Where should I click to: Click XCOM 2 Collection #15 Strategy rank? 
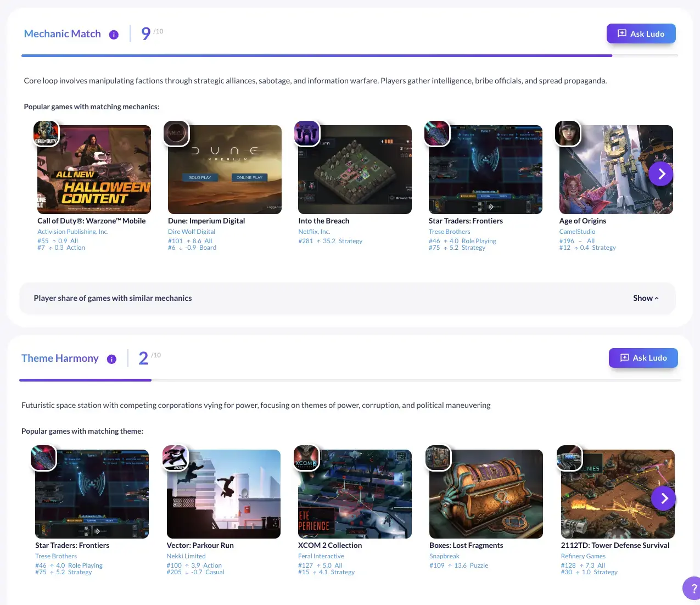(x=327, y=572)
